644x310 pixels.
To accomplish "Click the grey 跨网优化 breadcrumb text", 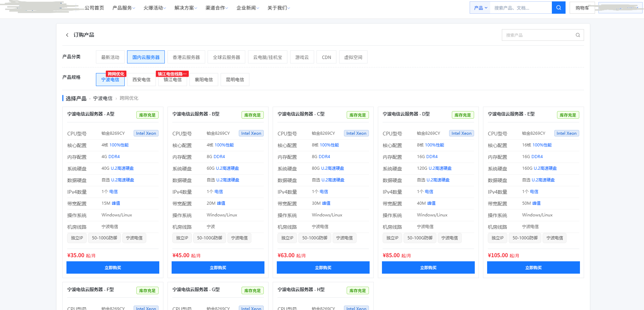I will [x=129, y=98].
